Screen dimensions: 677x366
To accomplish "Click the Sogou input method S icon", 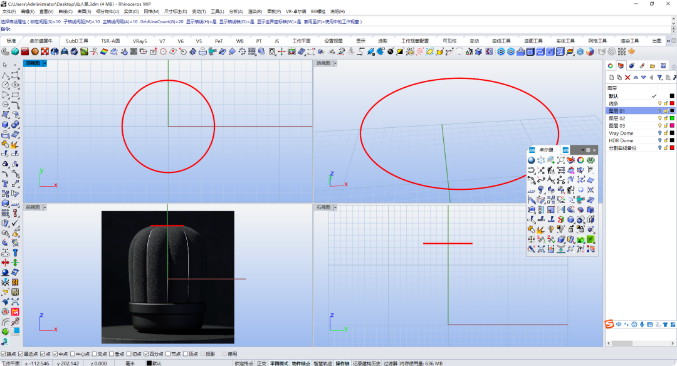I will 609,324.
